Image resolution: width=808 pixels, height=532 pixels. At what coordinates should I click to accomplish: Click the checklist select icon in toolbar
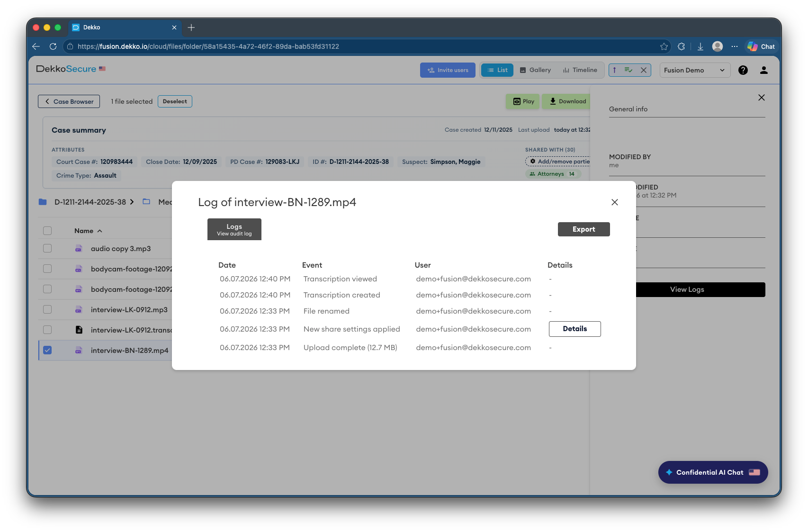628,70
